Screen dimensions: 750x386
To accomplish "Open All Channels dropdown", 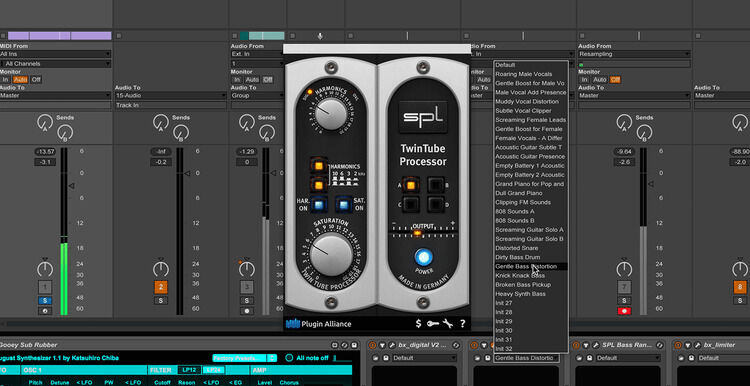I will (55, 64).
